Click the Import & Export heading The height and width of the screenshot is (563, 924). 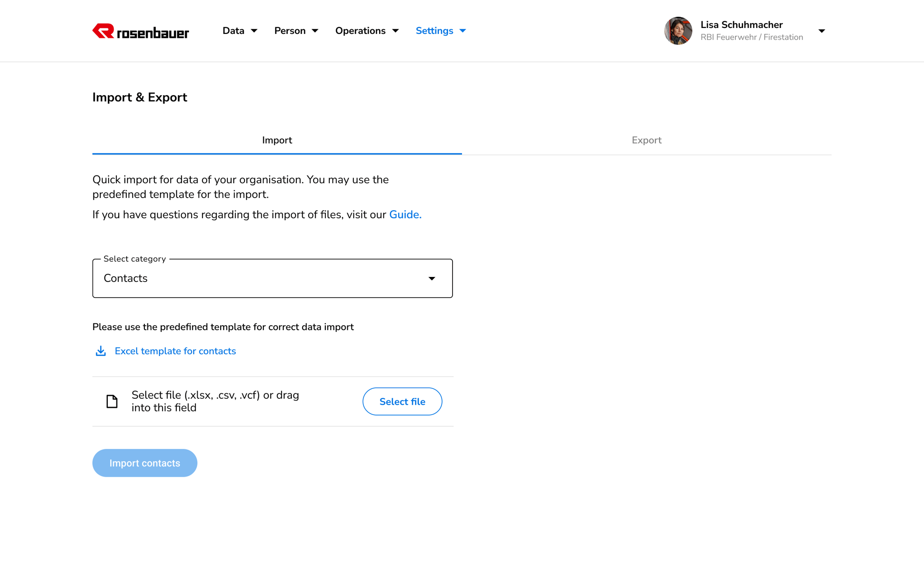[139, 97]
